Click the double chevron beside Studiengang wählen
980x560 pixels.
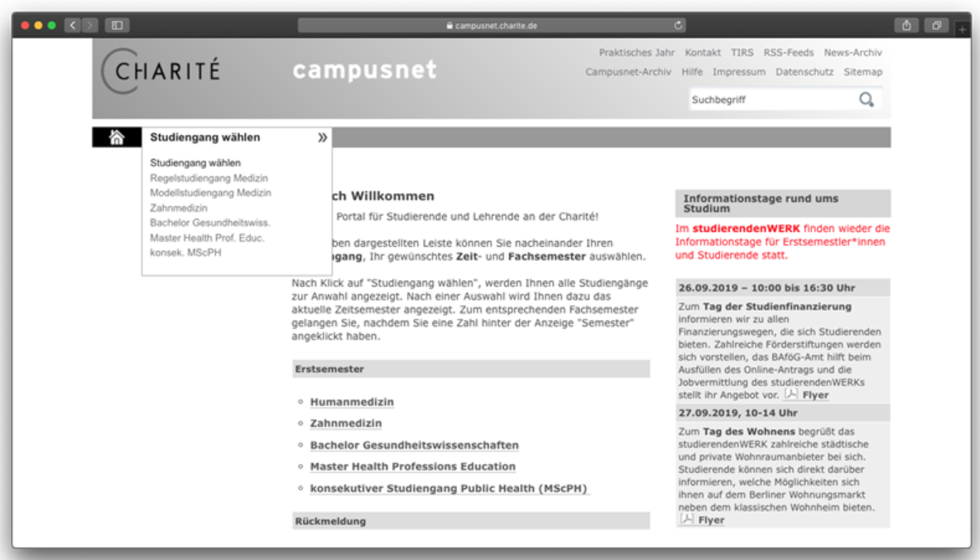[x=322, y=138]
